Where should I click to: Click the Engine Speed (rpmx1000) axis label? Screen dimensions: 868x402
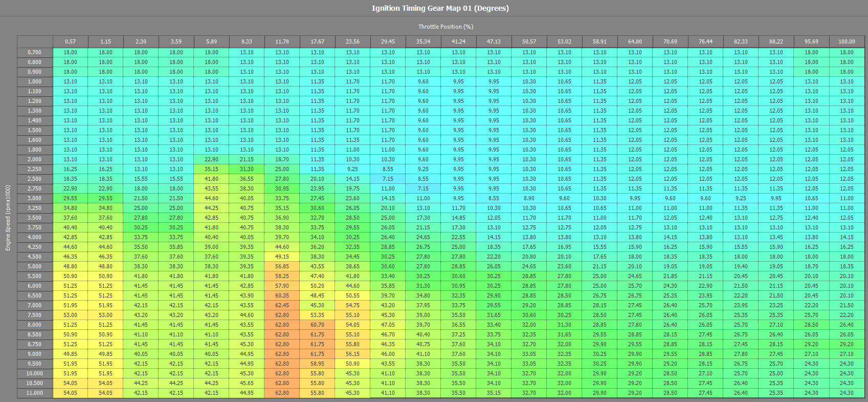pyautogui.click(x=8, y=218)
